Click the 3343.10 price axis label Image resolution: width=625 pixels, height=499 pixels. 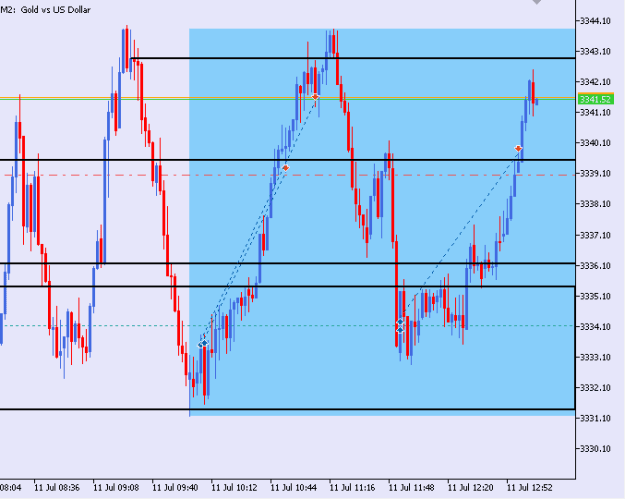point(595,51)
